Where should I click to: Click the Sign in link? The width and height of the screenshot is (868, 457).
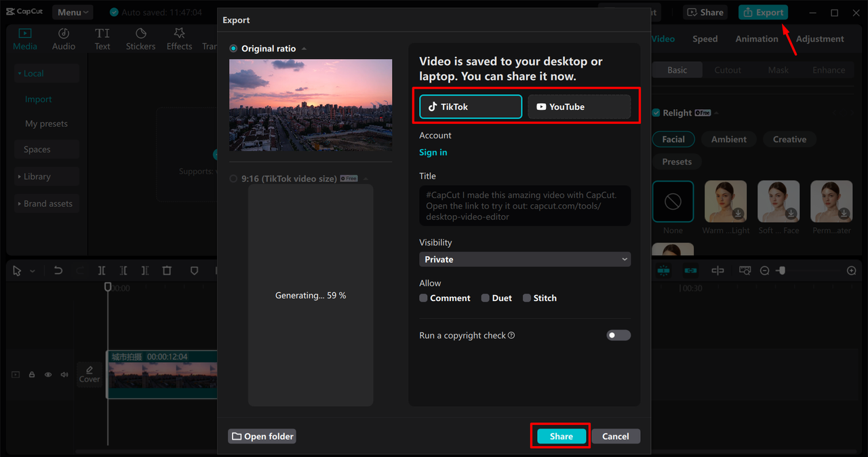pyautogui.click(x=433, y=153)
